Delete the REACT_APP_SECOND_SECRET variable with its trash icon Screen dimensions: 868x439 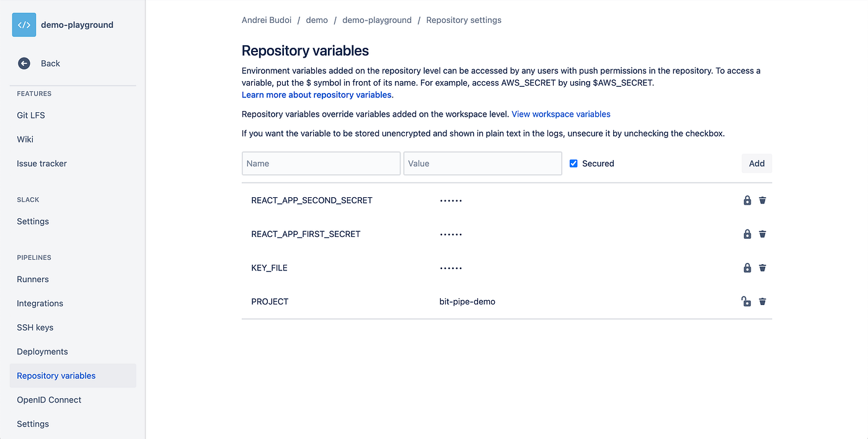click(763, 200)
